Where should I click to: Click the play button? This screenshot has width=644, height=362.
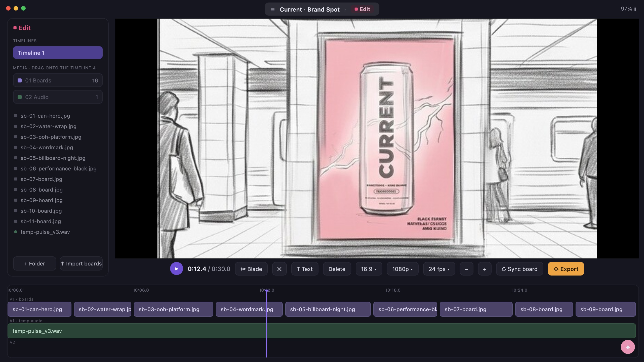point(176,269)
